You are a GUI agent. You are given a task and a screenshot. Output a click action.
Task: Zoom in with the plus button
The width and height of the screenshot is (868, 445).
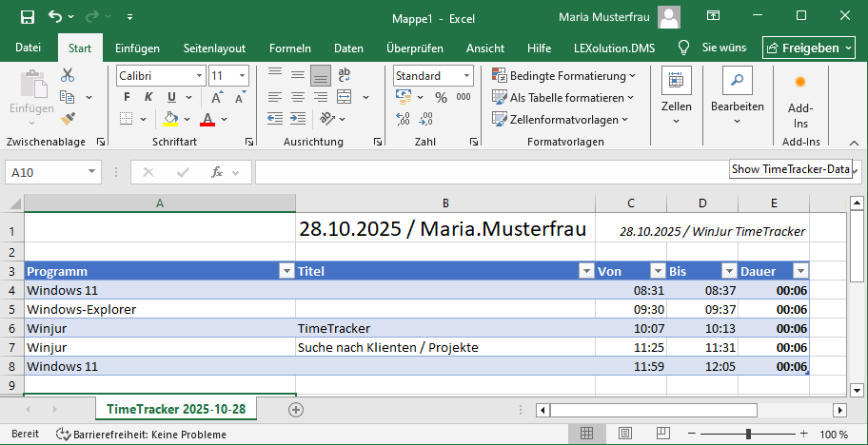click(x=804, y=434)
